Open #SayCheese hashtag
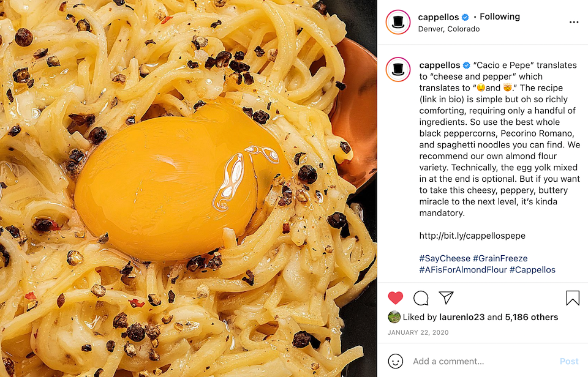 tap(445, 258)
